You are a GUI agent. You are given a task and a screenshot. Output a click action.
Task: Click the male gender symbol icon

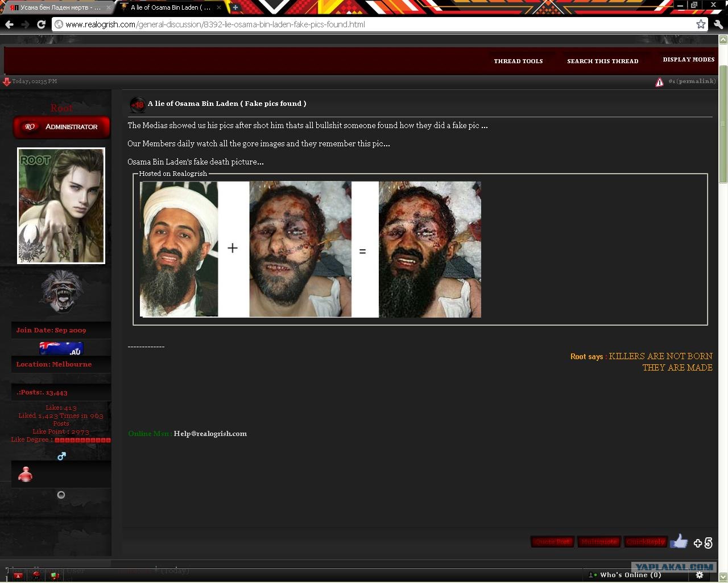tap(61, 456)
